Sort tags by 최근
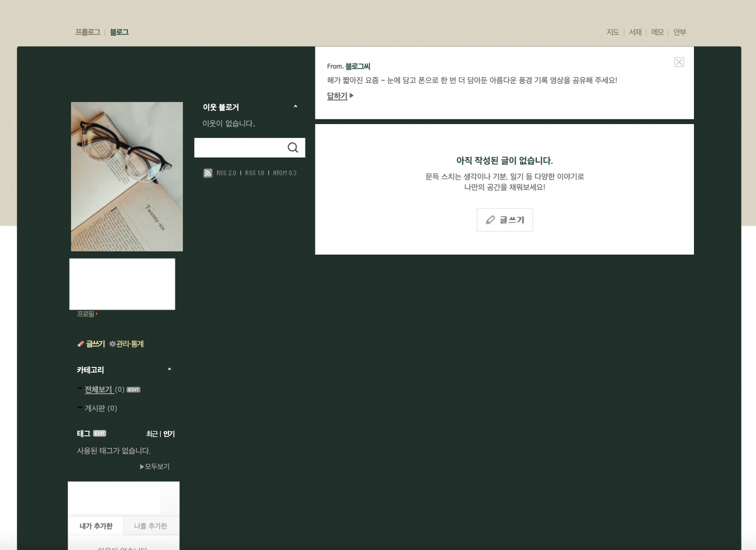 pos(152,434)
